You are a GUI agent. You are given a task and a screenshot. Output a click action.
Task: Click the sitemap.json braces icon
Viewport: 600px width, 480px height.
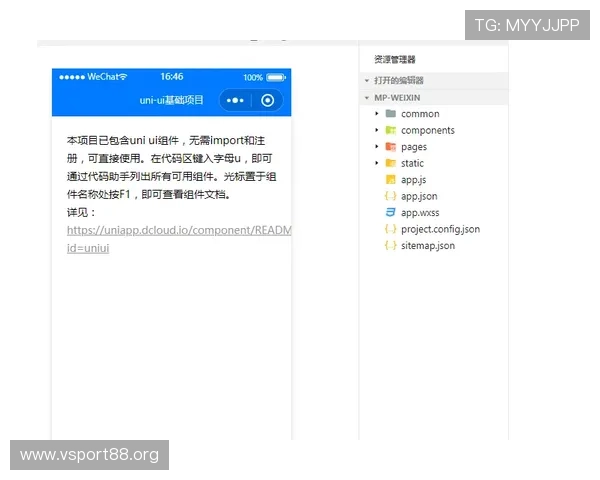(x=391, y=245)
